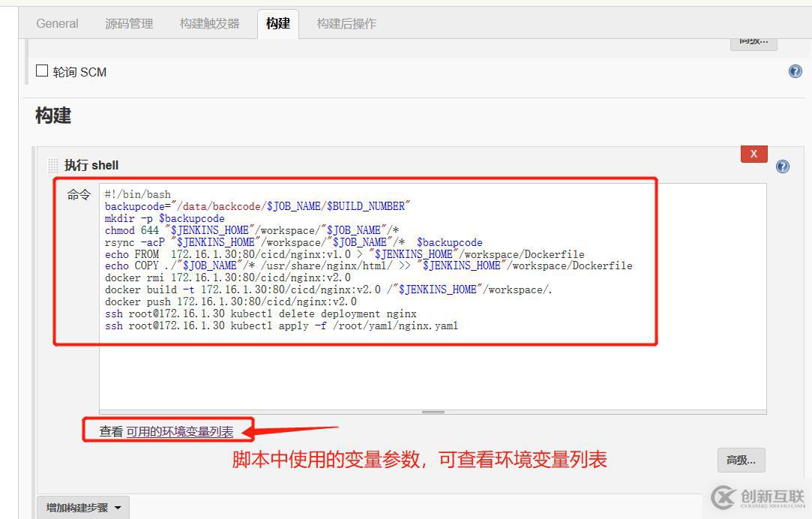Go to the 构建后操作 tab
This screenshot has width=812, height=519.
click(x=346, y=24)
